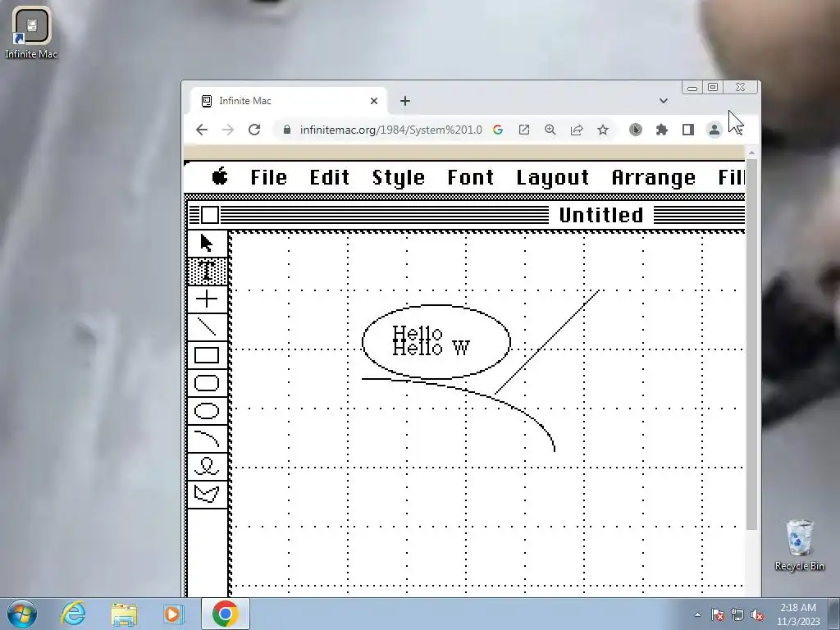Click the gray circular extension icon
Viewport: 840px width, 630px height.
click(636, 130)
